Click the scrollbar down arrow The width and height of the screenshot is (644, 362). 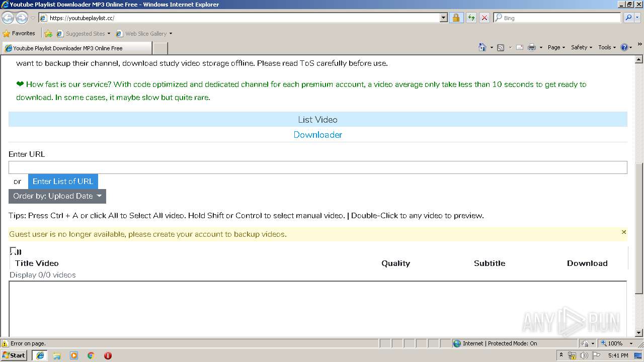pos(639,333)
